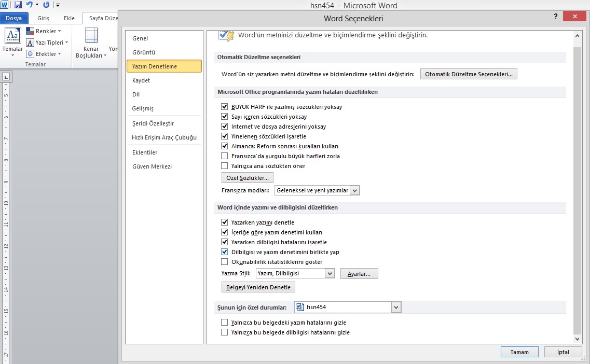Screen dimensions: 590x364
Task: Open Kenar Boşlukları margins menu
Action: [91, 43]
